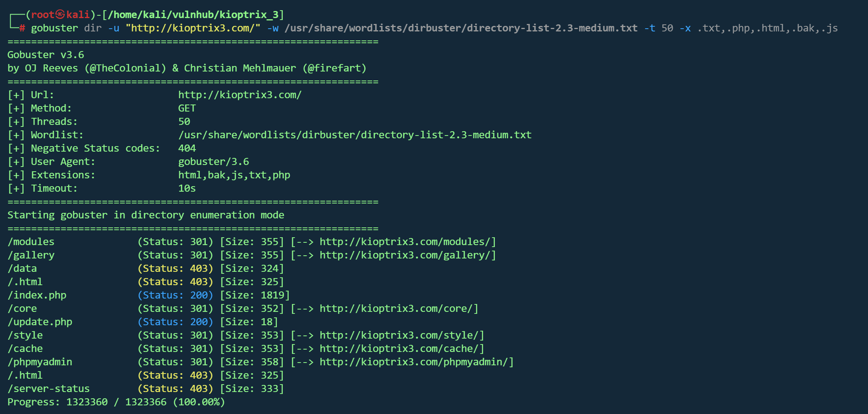Select the /data result entry

point(22,268)
